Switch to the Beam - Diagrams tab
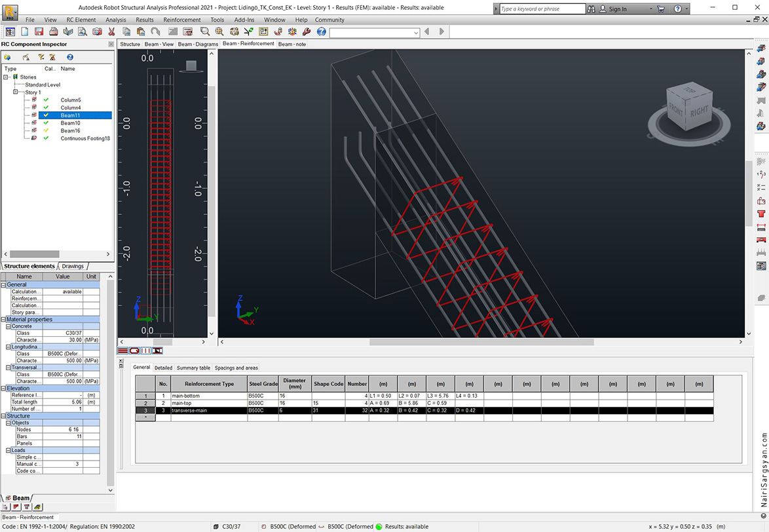This screenshot has height=532, width=769. click(x=198, y=44)
